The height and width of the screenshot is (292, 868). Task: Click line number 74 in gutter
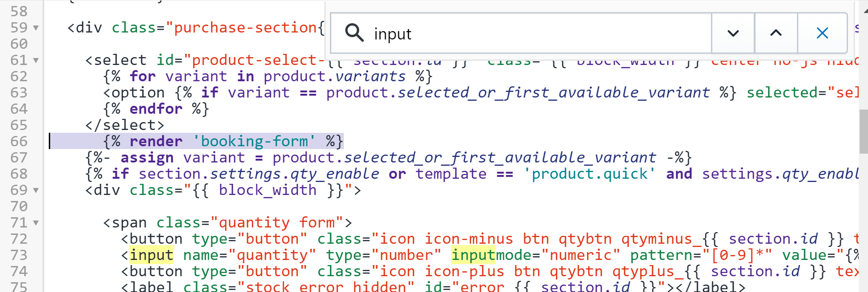point(19,271)
